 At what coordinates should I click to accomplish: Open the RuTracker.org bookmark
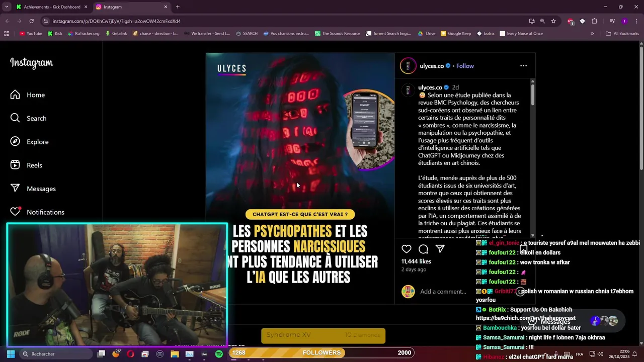(84, 34)
